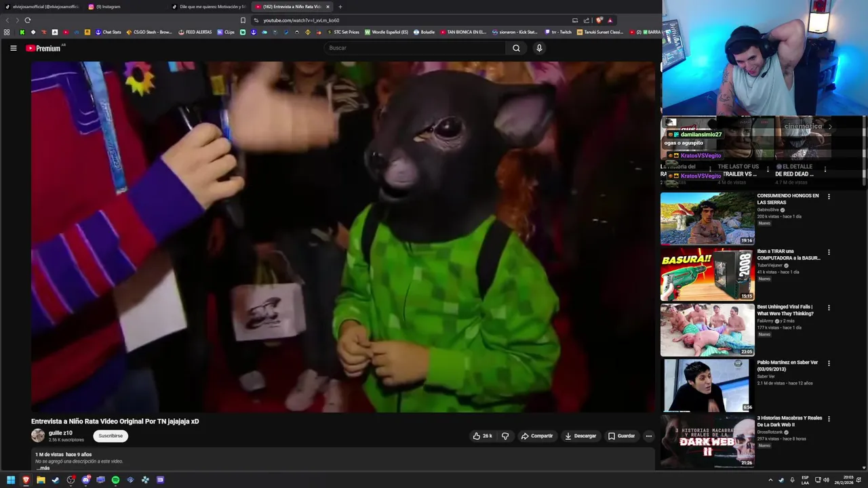
Task: Open FEED ALERTAS bookmark
Action: pyautogui.click(x=195, y=32)
